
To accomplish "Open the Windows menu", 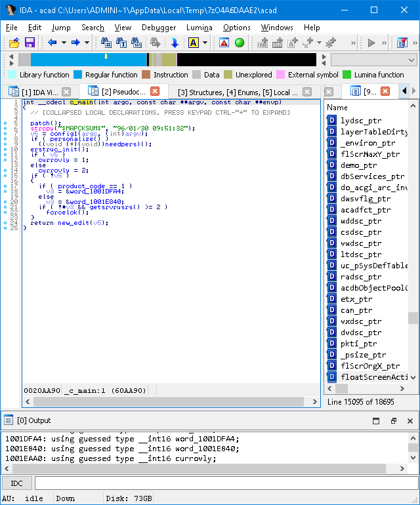I will [x=277, y=28].
